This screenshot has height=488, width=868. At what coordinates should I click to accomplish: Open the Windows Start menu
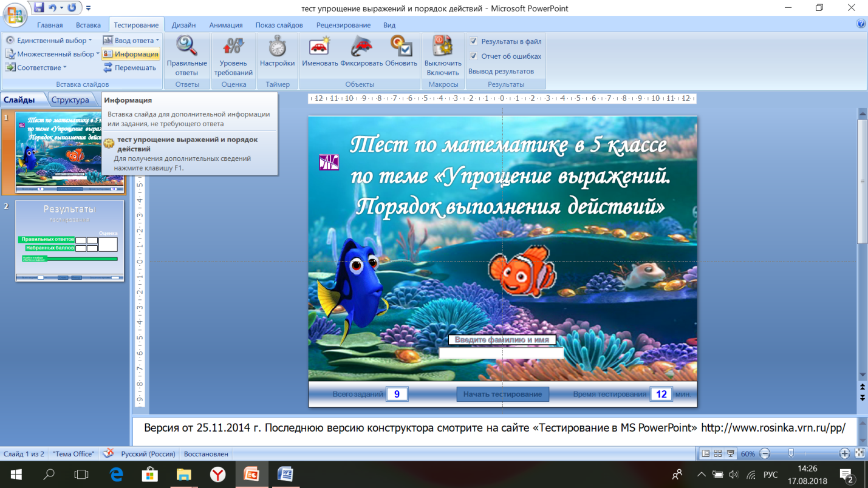pos(16,474)
